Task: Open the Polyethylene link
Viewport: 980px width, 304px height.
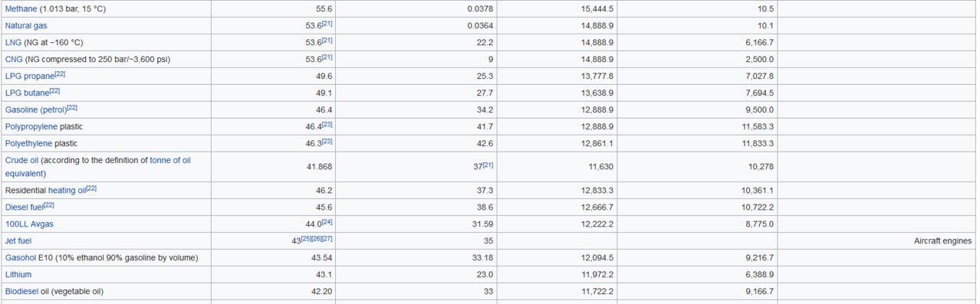Action: pyautogui.click(x=30, y=144)
